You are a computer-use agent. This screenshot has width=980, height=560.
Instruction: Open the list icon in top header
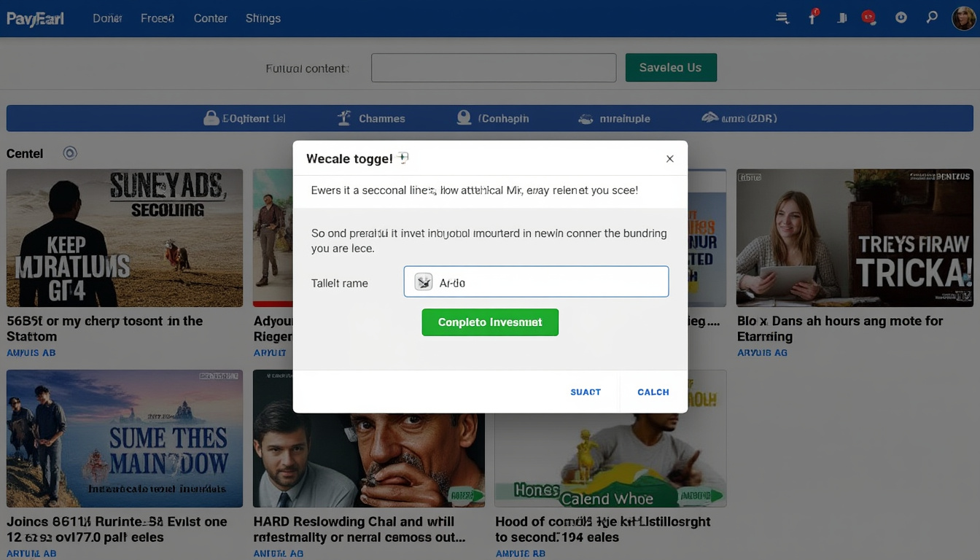(x=782, y=18)
